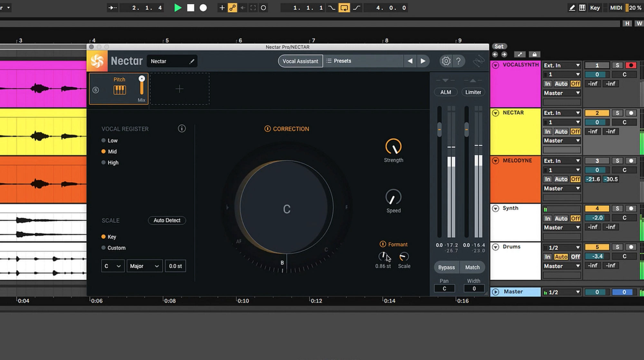Image resolution: width=644 pixels, height=360 pixels.
Task: Start playback with the green play button
Action: 177,8
